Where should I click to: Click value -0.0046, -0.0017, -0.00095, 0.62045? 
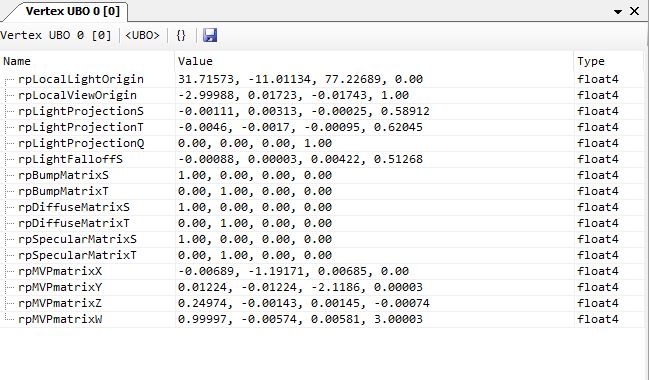click(300, 127)
